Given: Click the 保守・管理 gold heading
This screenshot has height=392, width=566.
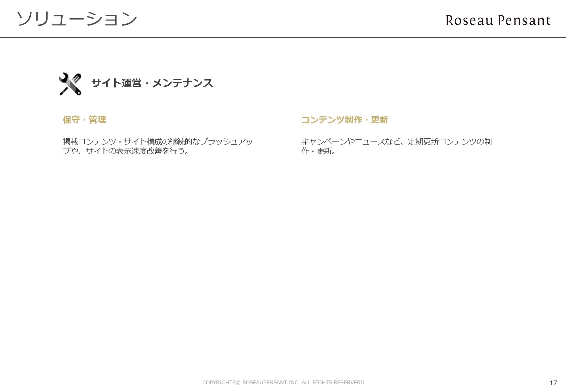Looking at the screenshot, I should [x=84, y=120].
